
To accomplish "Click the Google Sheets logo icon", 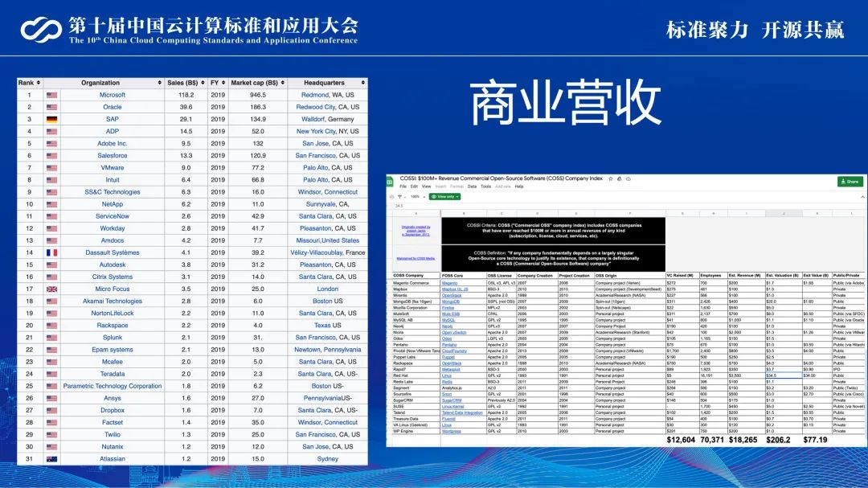I will click(390, 182).
